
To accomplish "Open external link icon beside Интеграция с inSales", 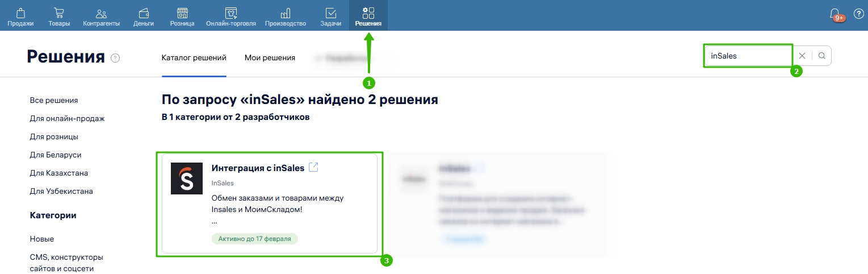I will pyautogui.click(x=313, y=167).
